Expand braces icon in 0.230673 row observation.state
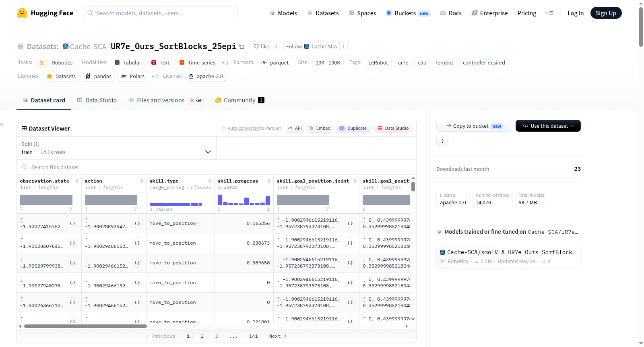The image size is (644, 347). click(x=72, y=243)
